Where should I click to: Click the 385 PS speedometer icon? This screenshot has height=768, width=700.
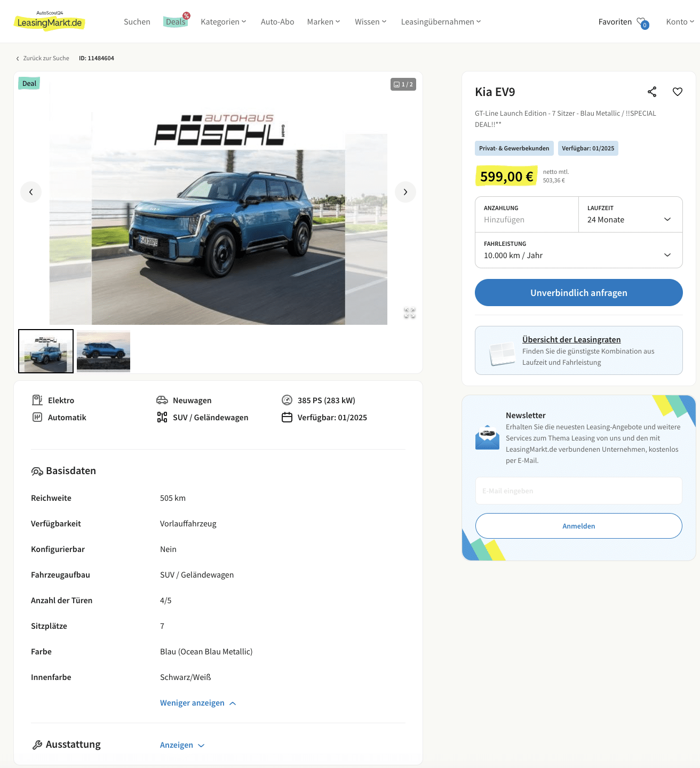click(287, 400)
